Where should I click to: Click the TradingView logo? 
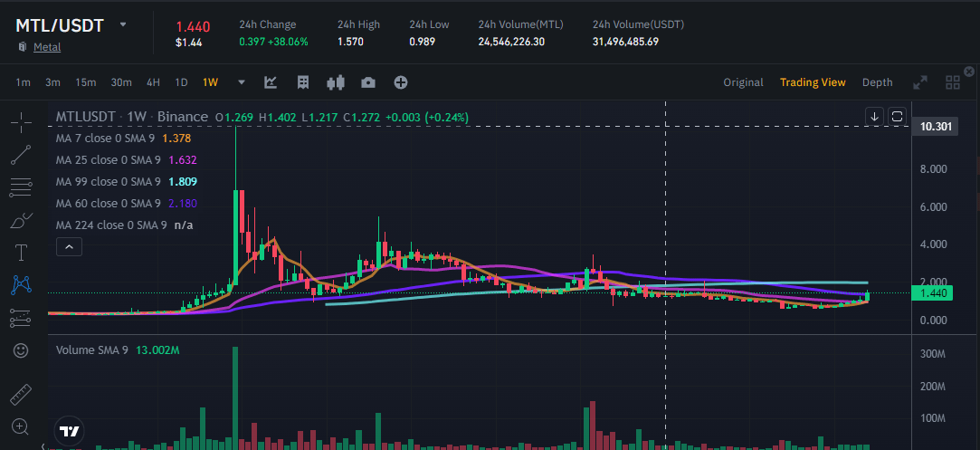click(70, 431)
